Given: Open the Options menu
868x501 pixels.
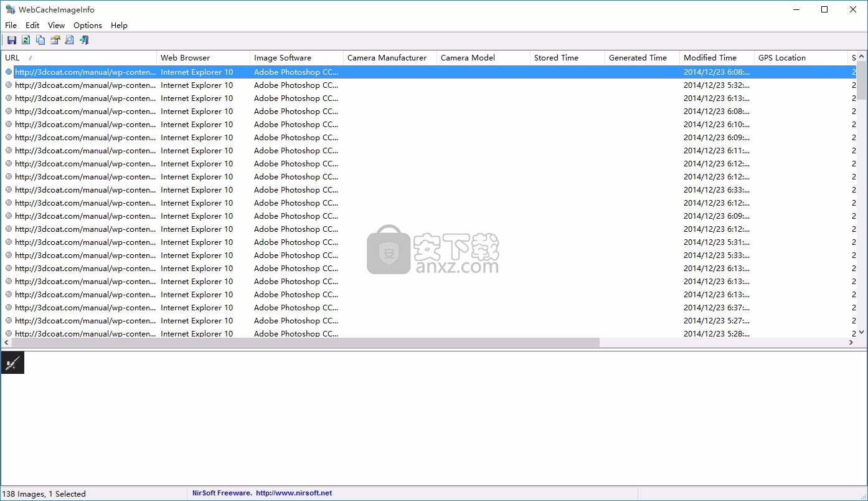Looking at the screenshot, I should click(88, 26).
